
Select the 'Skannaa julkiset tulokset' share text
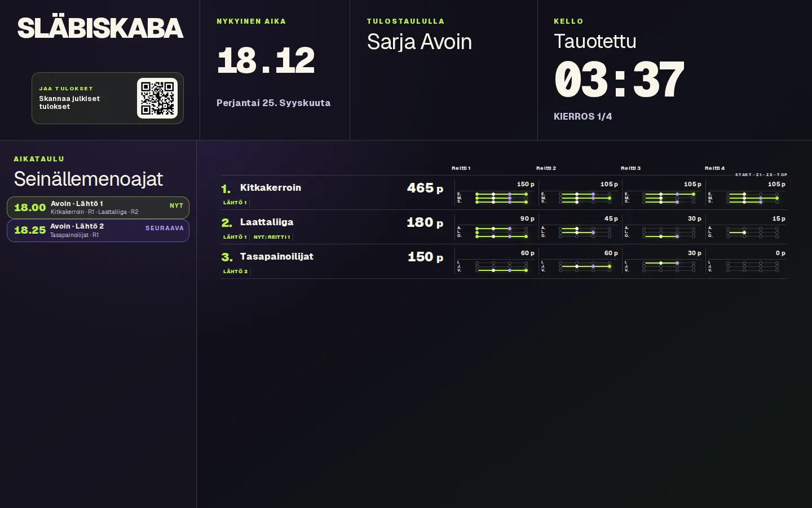point(69,102)
